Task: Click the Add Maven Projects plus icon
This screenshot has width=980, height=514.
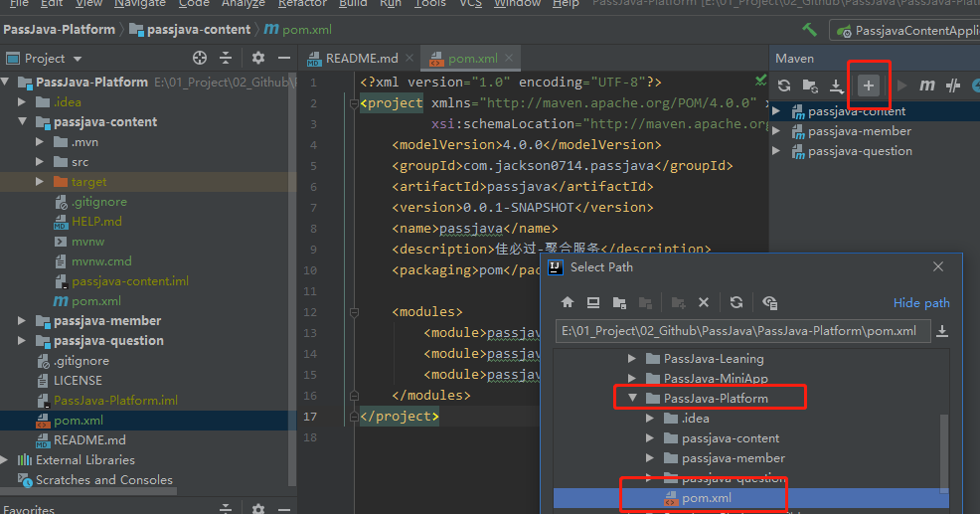Action: point(868,86)
